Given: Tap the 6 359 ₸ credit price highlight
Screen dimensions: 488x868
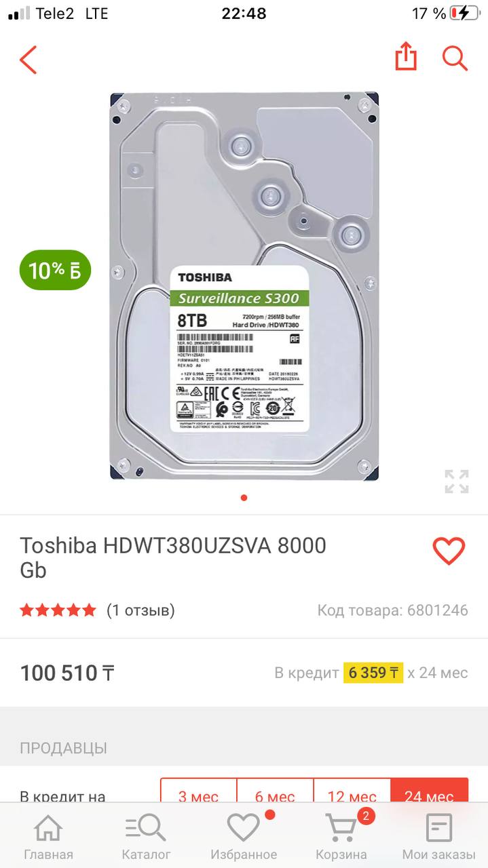Looking at the screenshot, I should pyautogui.click(x=373, y=673).
